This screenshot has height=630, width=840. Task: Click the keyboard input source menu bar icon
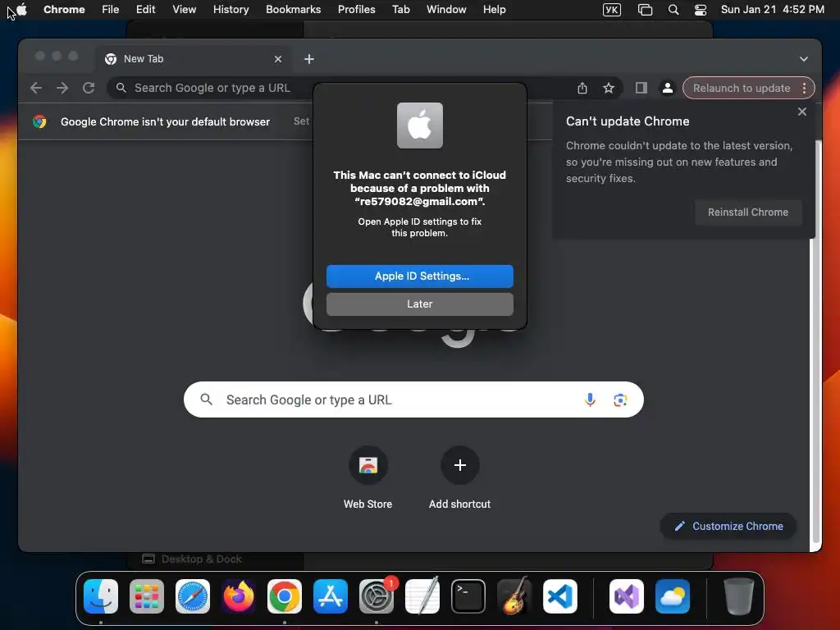click(x=612, y=9)
